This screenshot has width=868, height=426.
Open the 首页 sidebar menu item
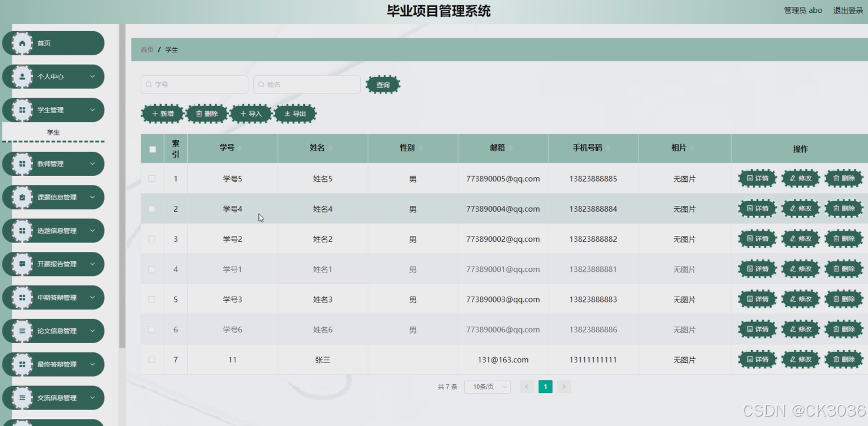pyautogui.click(x=54, y=44)
